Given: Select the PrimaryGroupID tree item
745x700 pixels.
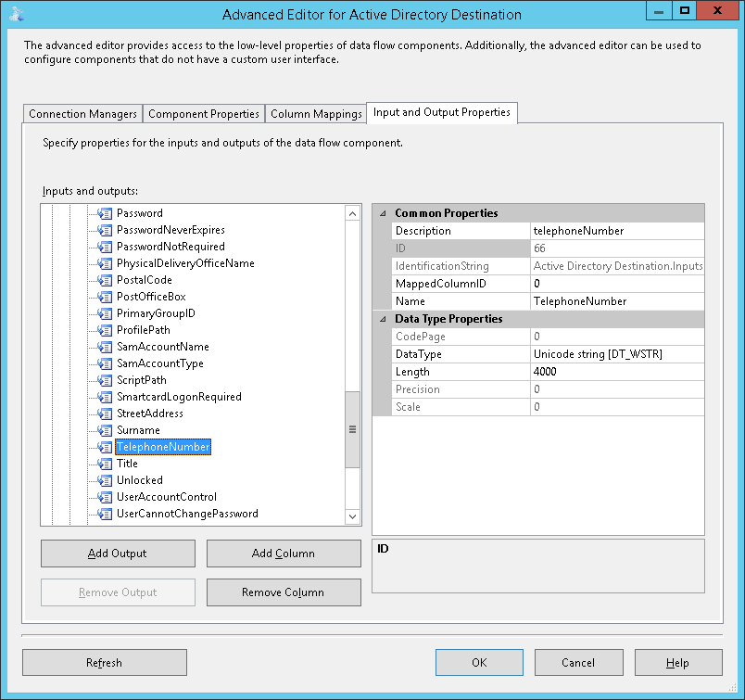Looking at the screenshot, I should point(156,312).
